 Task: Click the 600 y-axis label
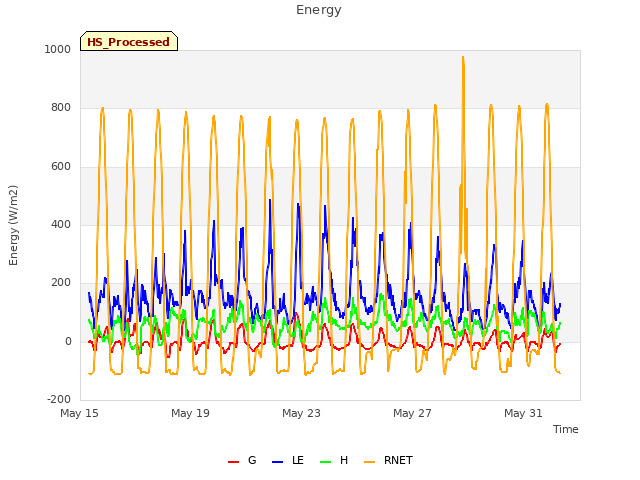61,167
